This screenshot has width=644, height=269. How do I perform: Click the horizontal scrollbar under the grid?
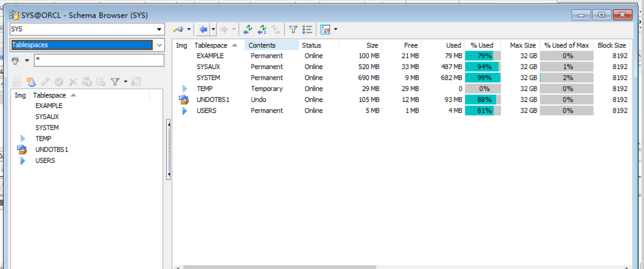(x=280, y=267)
